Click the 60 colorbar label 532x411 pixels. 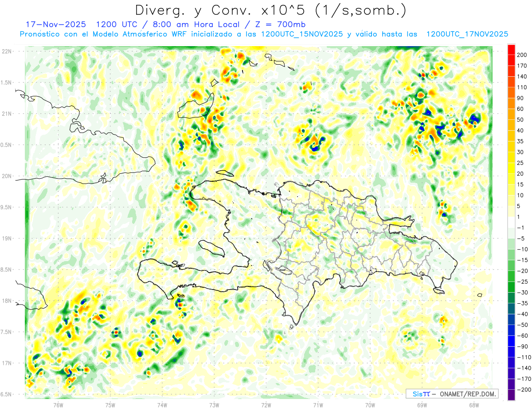[521, 109]
